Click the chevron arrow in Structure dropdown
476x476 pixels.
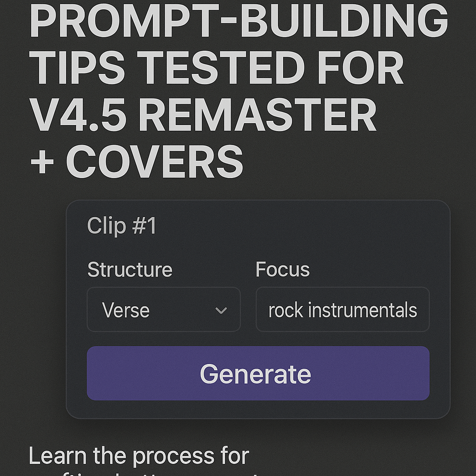point(221,310)
